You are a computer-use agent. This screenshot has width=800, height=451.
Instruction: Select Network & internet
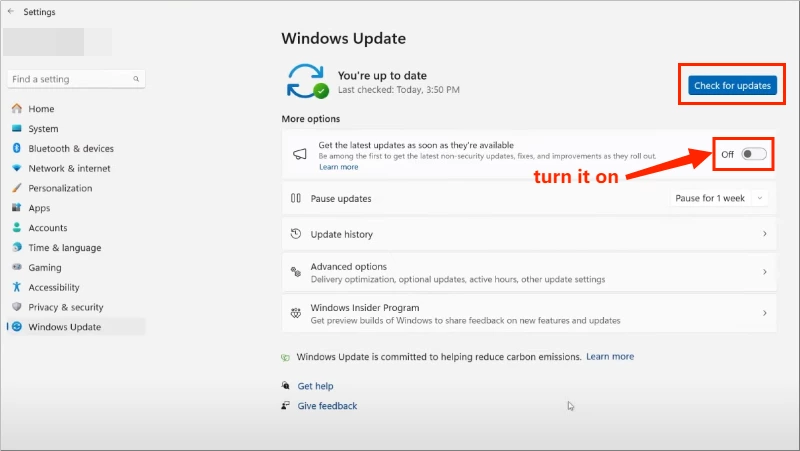(76, 168)
